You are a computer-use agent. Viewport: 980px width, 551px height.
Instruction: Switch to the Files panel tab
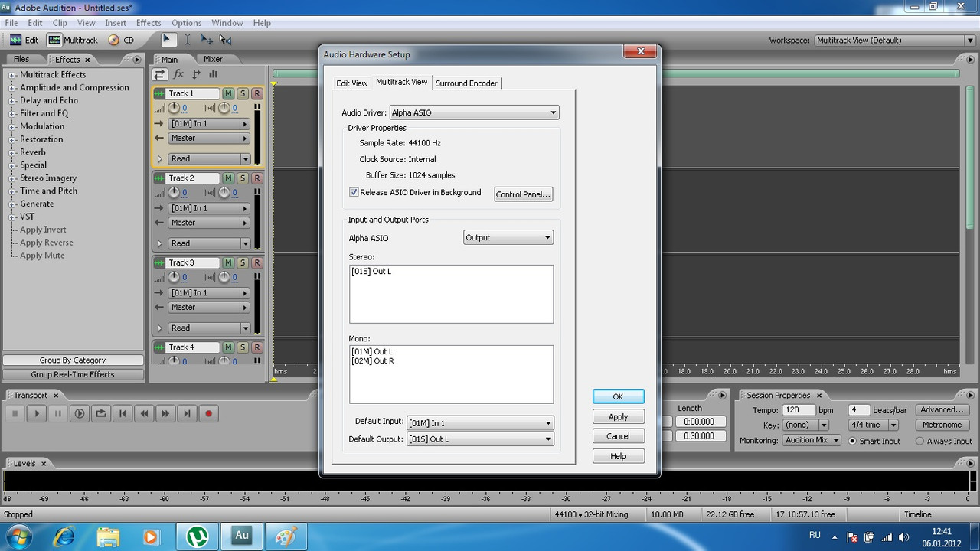(x=21, y=59)
